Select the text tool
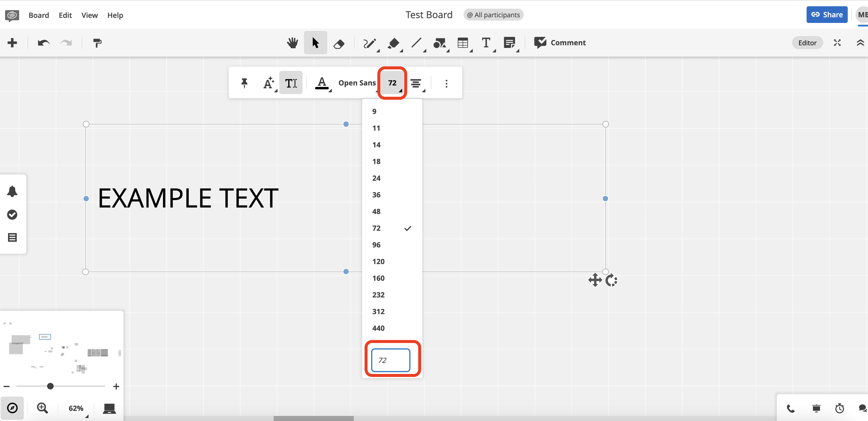The image size is (868, 421). coord(486,43)
